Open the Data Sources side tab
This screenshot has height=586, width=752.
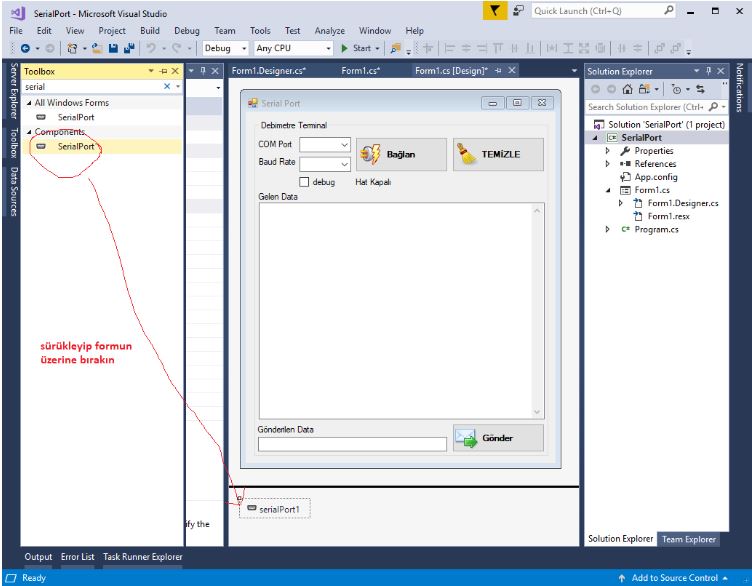(13, 191)
